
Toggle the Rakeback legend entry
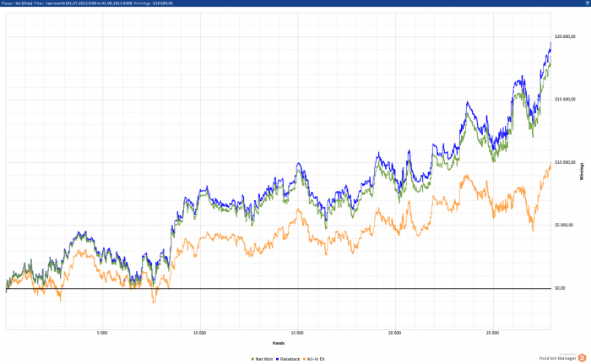click(x=288, y=359)
